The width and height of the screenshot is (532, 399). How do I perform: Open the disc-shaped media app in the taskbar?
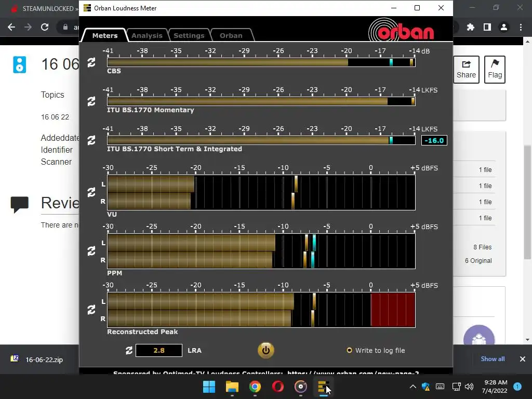tap(301, 387)
